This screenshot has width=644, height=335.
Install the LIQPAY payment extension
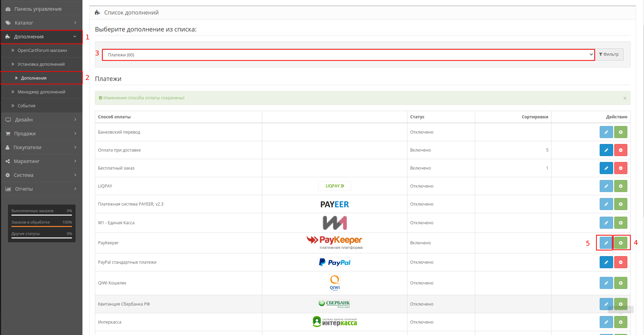pyautogui.click(x=620, y=186)
